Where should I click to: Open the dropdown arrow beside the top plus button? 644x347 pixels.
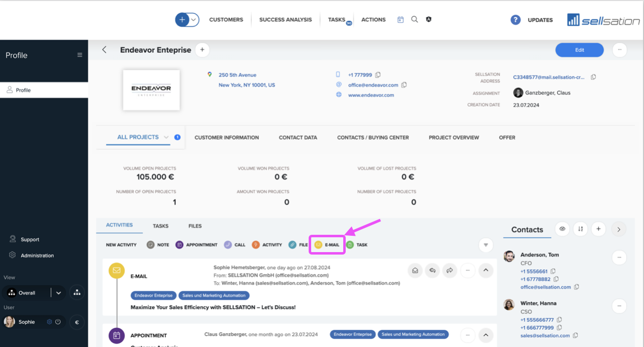click(x=194, y=20)
